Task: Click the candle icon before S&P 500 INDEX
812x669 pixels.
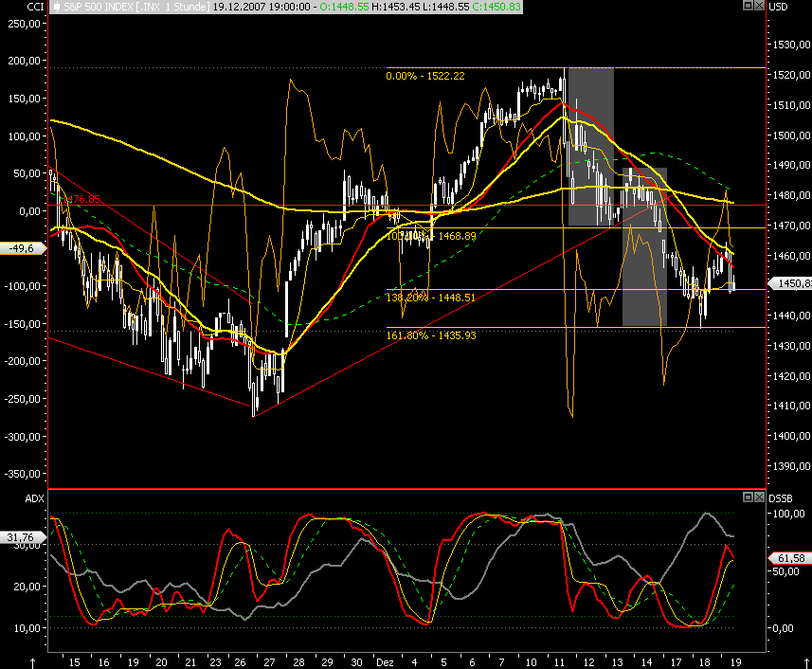Action: coord(57,7)
